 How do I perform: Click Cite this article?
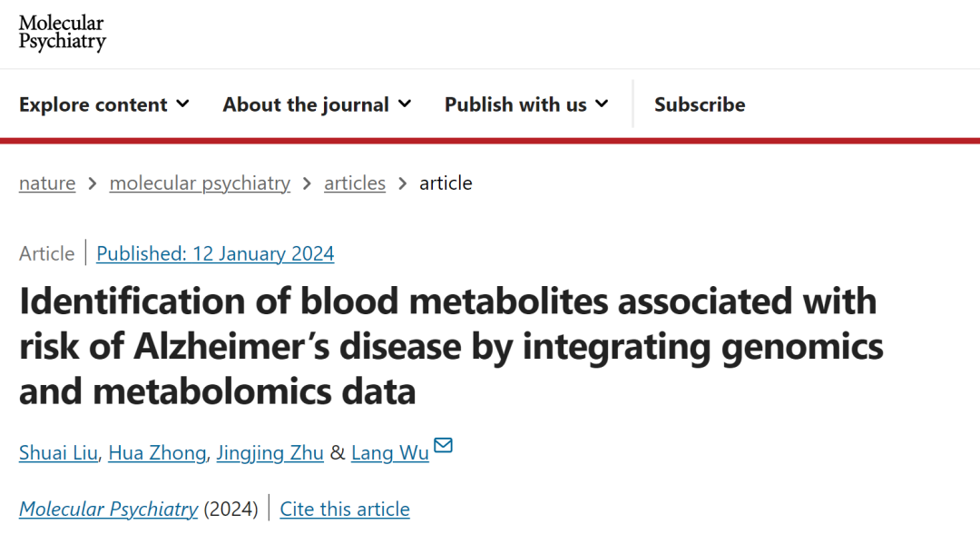(345, 509)
